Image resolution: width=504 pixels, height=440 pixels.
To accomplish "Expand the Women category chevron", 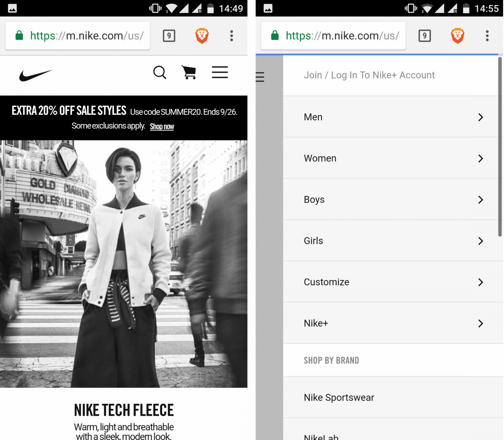I will point(480,158).
